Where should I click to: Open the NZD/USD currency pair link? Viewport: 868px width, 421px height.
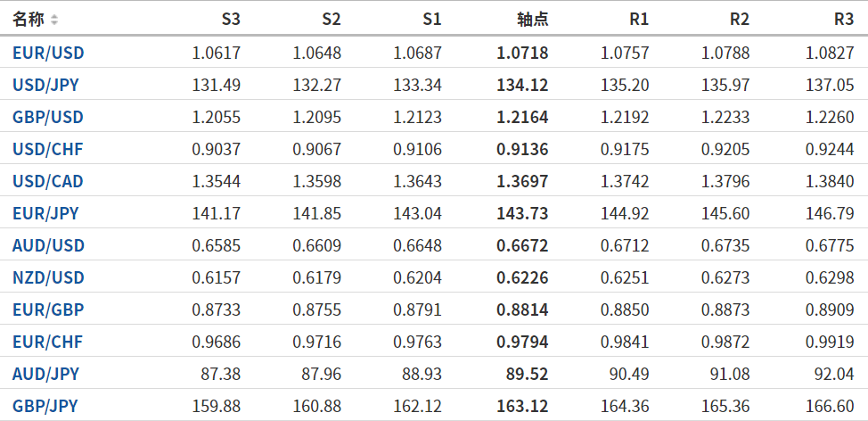pos(48,277)
